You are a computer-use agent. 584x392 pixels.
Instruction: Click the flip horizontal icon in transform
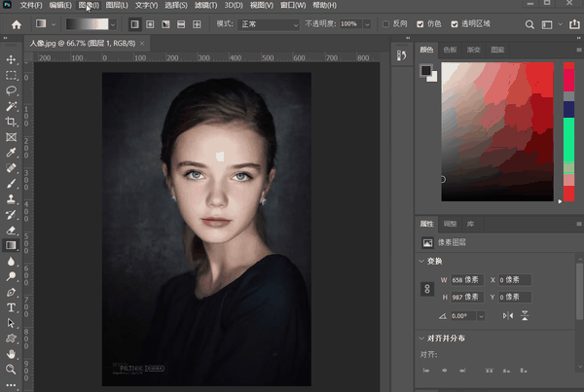click(507, 316)
